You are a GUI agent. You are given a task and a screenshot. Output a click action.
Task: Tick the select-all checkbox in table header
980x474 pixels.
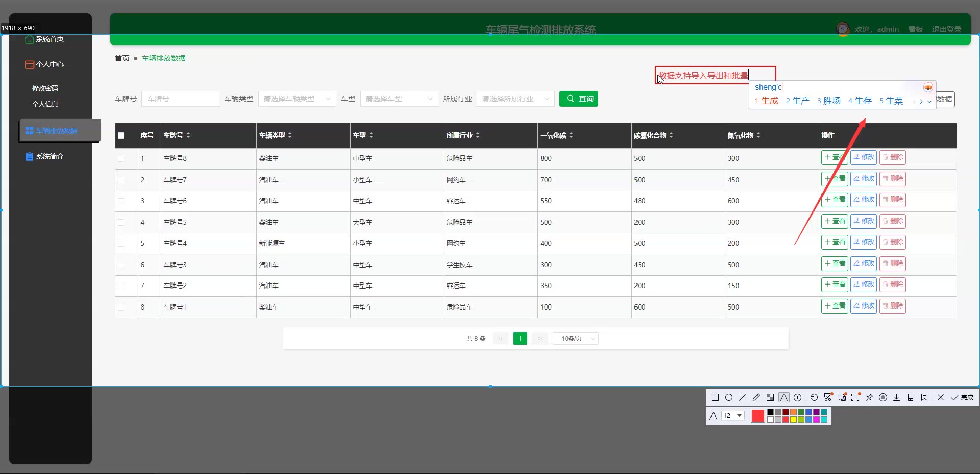coord(121,136)
